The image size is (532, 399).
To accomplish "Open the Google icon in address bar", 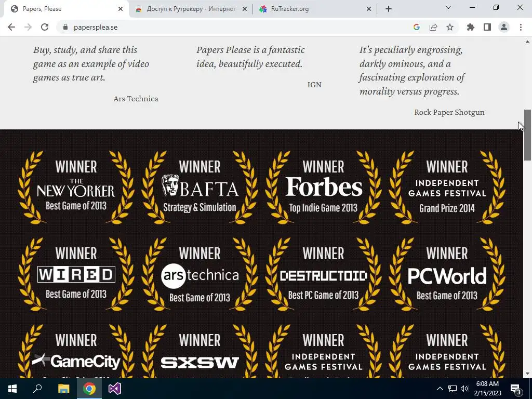I will pos(417,27).
